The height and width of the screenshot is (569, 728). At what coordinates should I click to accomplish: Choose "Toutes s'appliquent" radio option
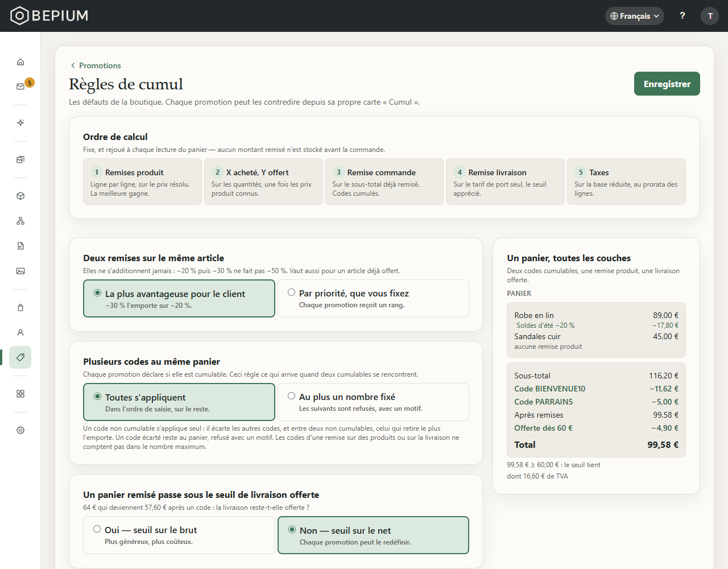pos(179,402)
